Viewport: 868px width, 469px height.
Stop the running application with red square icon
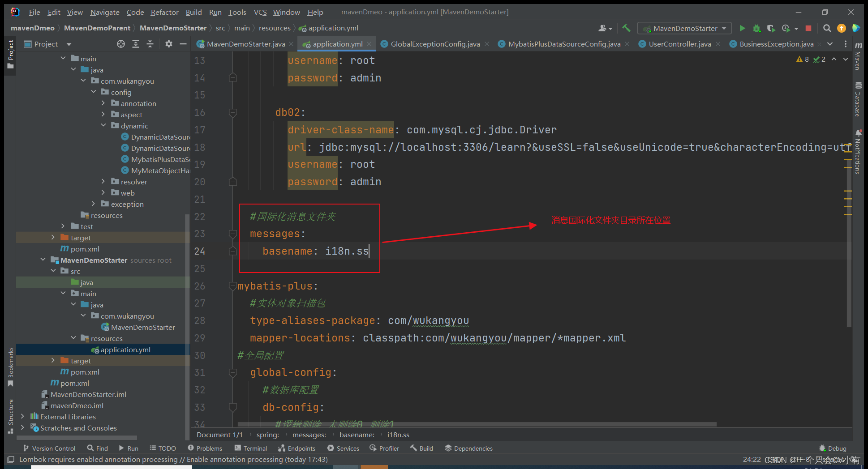click(808, 28)
